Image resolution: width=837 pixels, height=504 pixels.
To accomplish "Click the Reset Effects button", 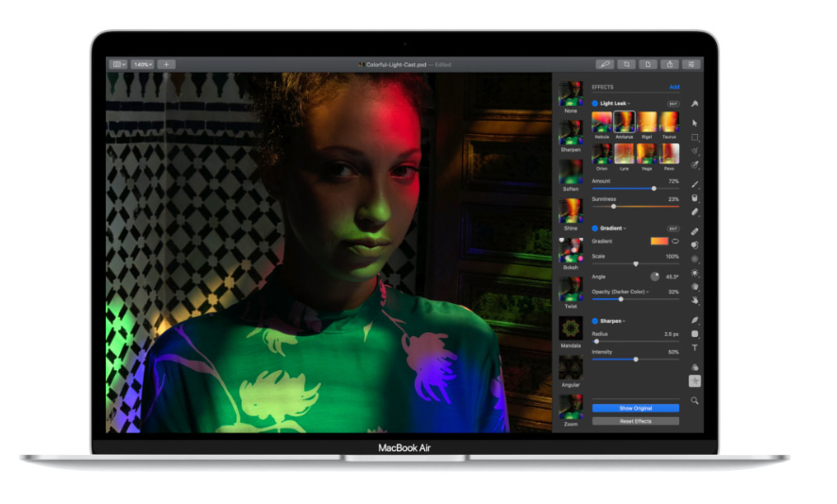I will pyautogui.click(x=635, y=421).
